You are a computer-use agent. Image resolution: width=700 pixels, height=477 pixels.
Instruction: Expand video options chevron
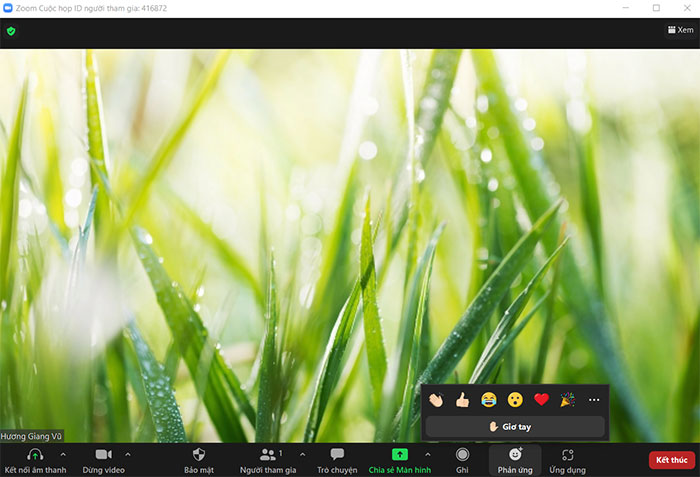[127, 454]
